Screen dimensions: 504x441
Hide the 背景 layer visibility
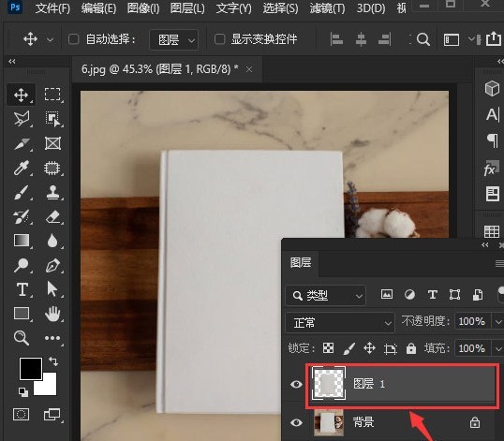point(296,422)
